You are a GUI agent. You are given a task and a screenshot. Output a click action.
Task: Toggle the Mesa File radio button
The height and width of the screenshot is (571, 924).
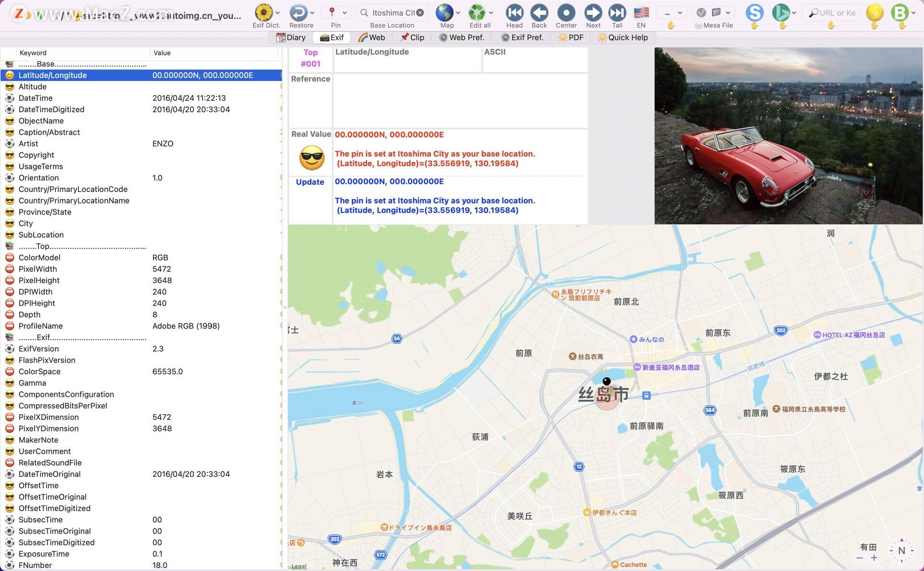(x=698, y=25)
